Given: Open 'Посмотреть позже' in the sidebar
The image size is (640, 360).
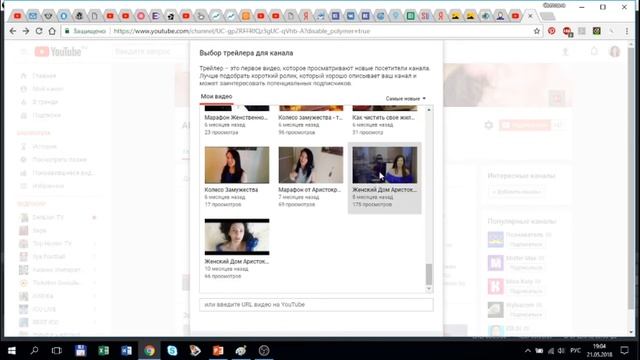Looking at the screenshot, I should coord(59,160).
